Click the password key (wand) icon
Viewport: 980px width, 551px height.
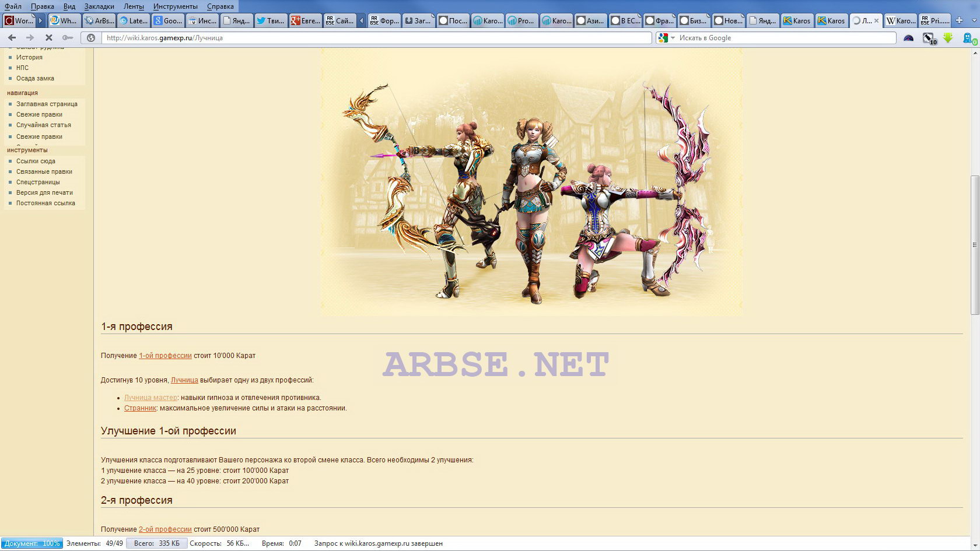tap(68, 37)
